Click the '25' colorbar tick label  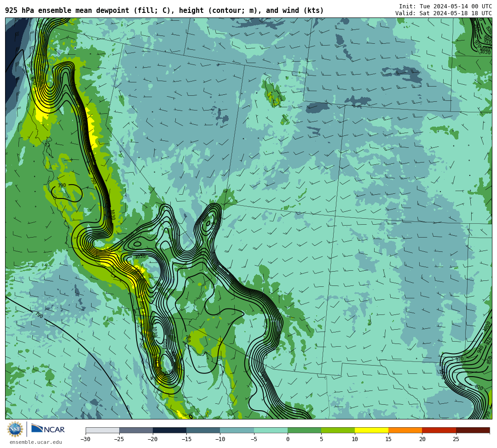click(456, 439)
